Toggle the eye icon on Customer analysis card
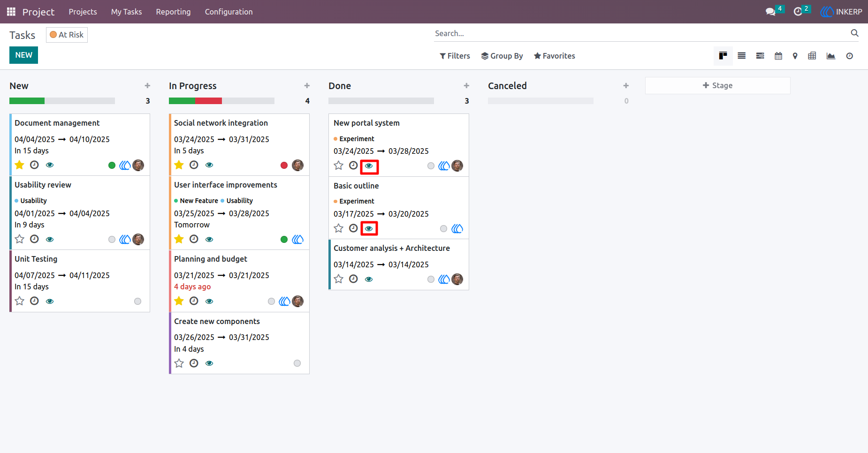Viewport: 868px width, 453px height. [x=369, y=279]
